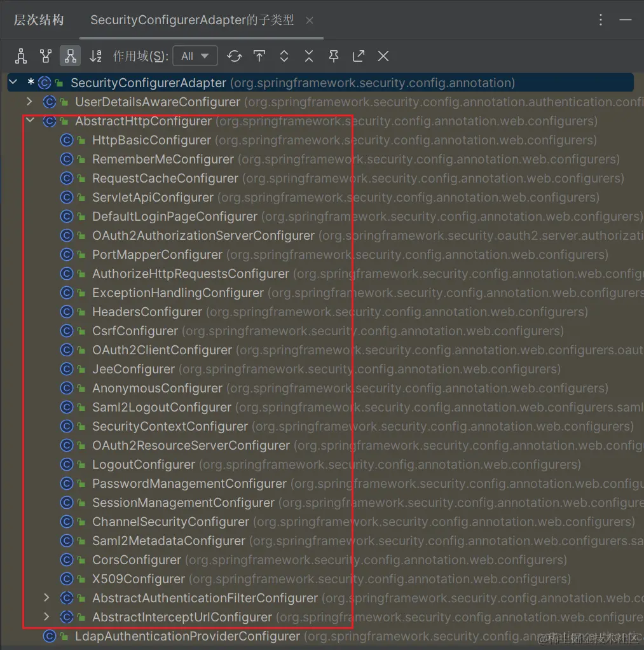Expand all tree nodes
Screen dimensions: 644x650
click(284, 56)
